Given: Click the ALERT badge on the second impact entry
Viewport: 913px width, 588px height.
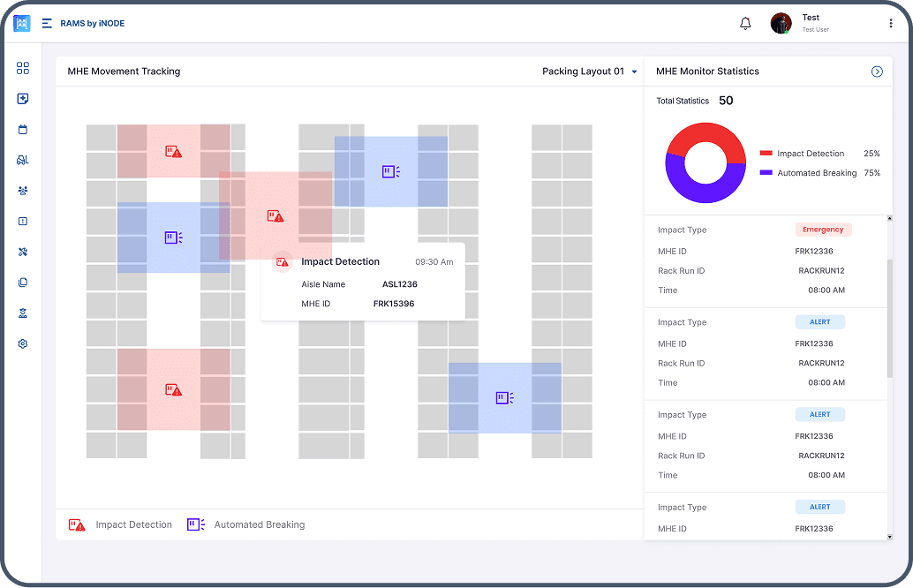Looking at the screenshot, I should click(820, 321).
